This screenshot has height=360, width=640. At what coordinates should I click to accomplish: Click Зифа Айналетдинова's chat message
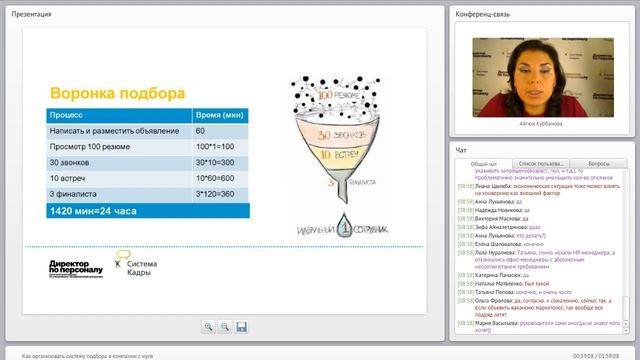coord(499,227)
